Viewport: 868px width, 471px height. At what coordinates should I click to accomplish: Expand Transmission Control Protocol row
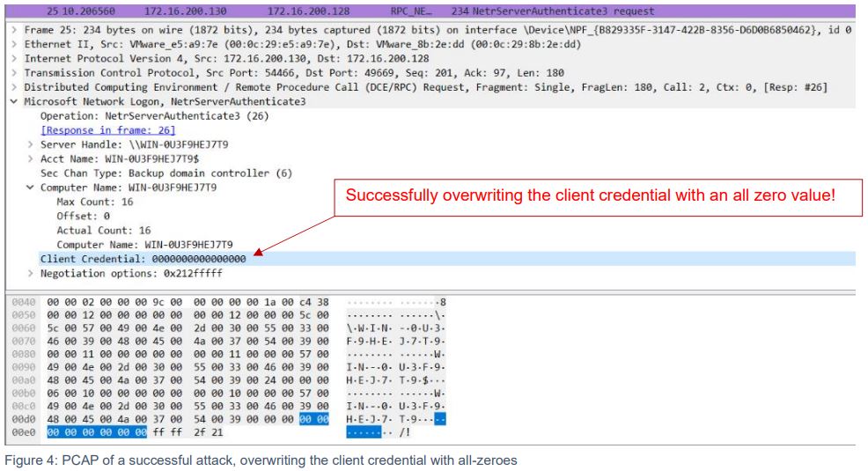[14, 73]
